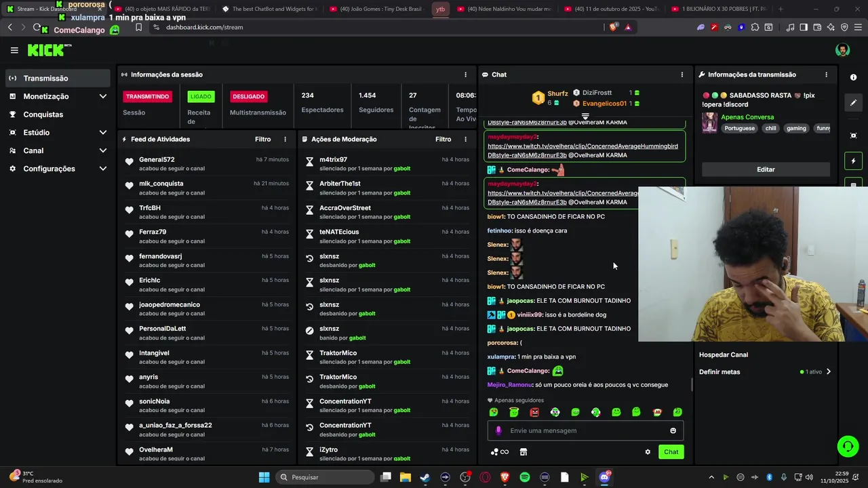The height and width of the screenshot is (488, 868).
Task: Open the hamburger menu beside the Kick logo
Action: pyautogui.click(x=14, y=50)
